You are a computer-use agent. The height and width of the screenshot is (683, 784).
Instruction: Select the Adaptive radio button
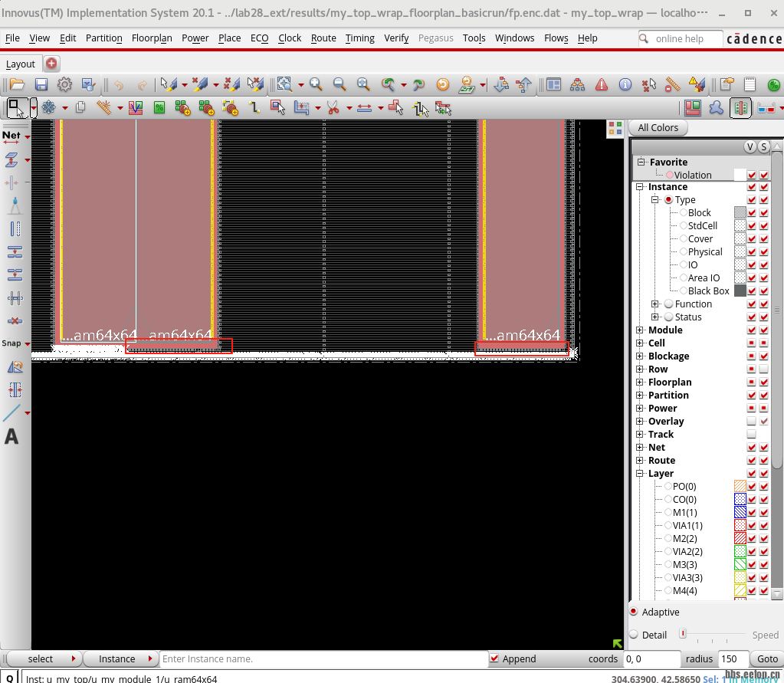coord(634,612)
